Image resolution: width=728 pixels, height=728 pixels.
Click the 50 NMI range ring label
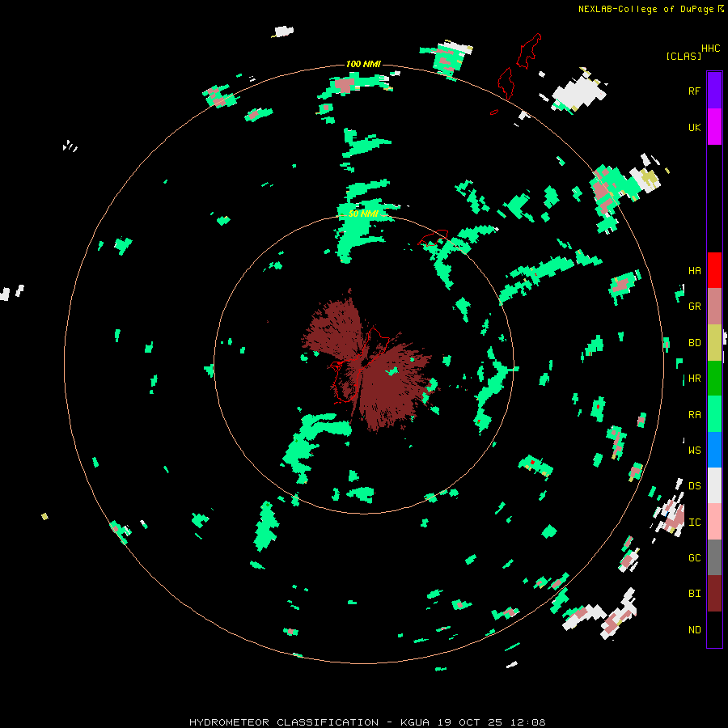pyautogui.click(x=363, y=214)
